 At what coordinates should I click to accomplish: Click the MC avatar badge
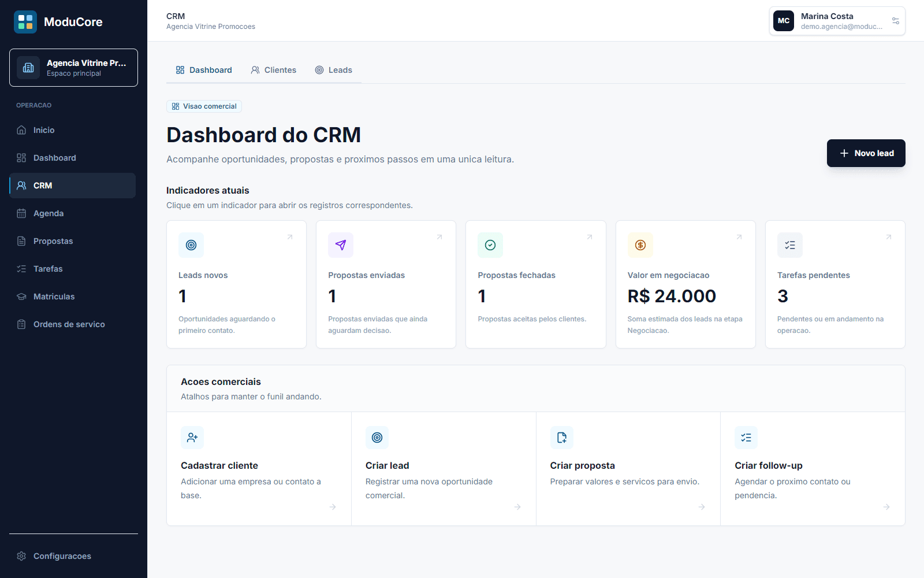point(784,21)
